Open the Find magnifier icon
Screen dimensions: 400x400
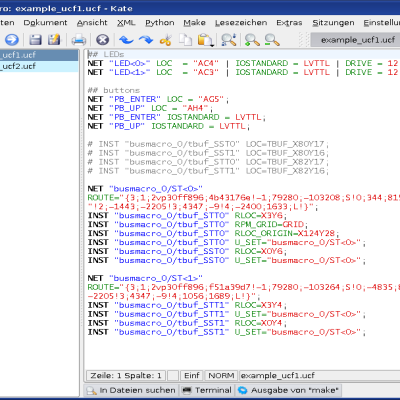(x=229, y=40)
